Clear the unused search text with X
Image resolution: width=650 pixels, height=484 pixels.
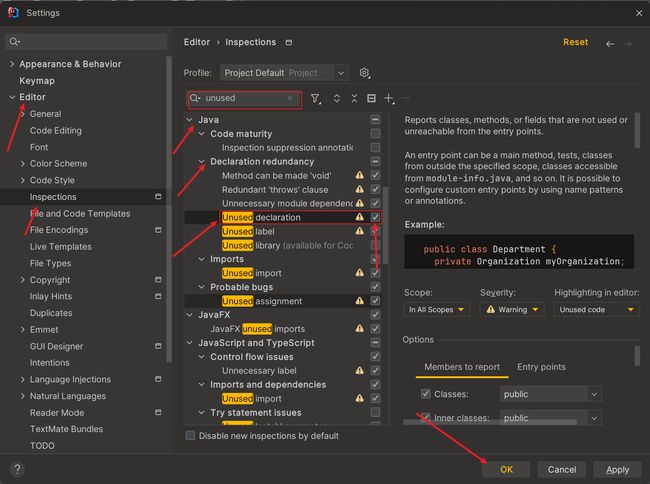[x=290, y=98]
